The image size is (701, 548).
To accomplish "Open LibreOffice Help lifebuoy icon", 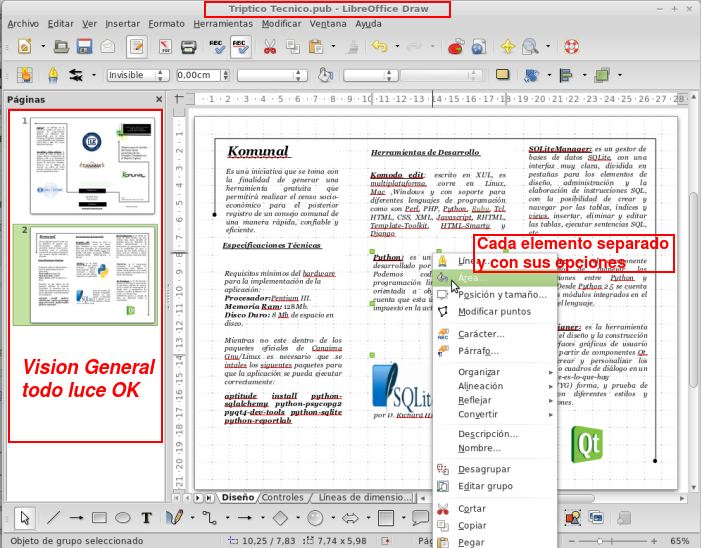I will pos(571,46).
